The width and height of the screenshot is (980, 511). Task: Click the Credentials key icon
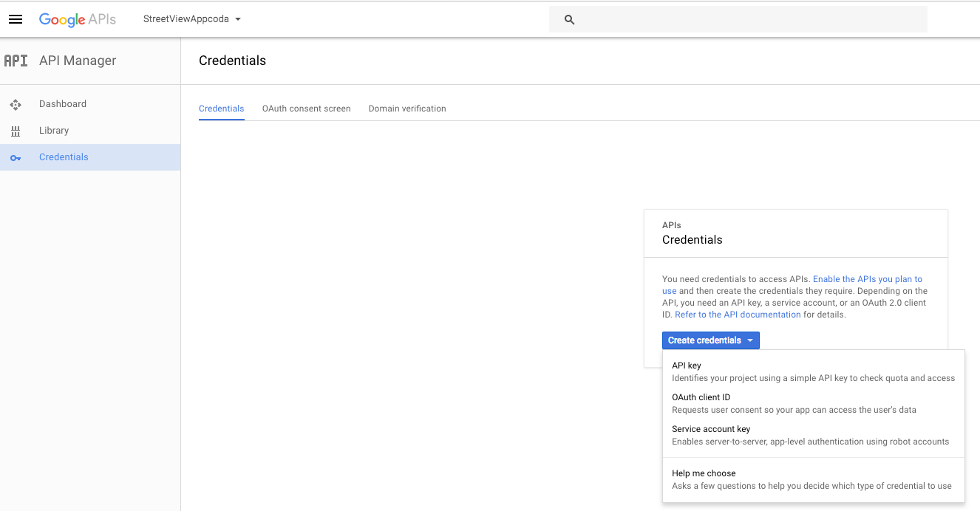point(16,157)
